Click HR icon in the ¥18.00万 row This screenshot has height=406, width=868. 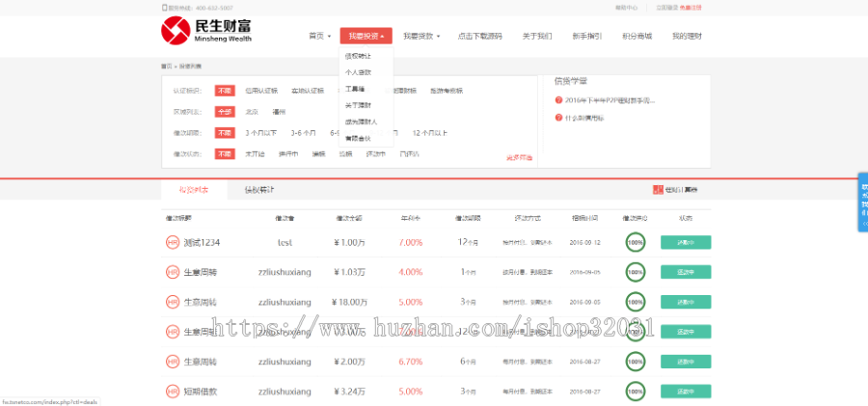173,302
